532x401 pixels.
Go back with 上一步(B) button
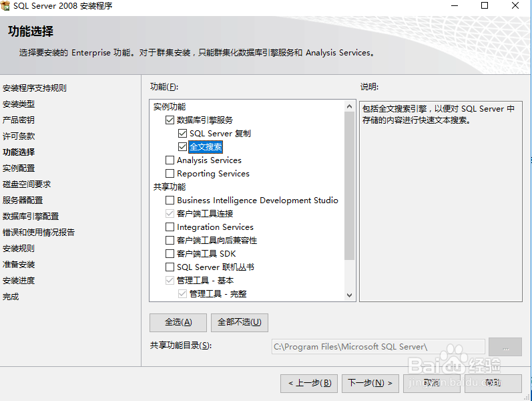pyautogui.click(x=309, y=384)
